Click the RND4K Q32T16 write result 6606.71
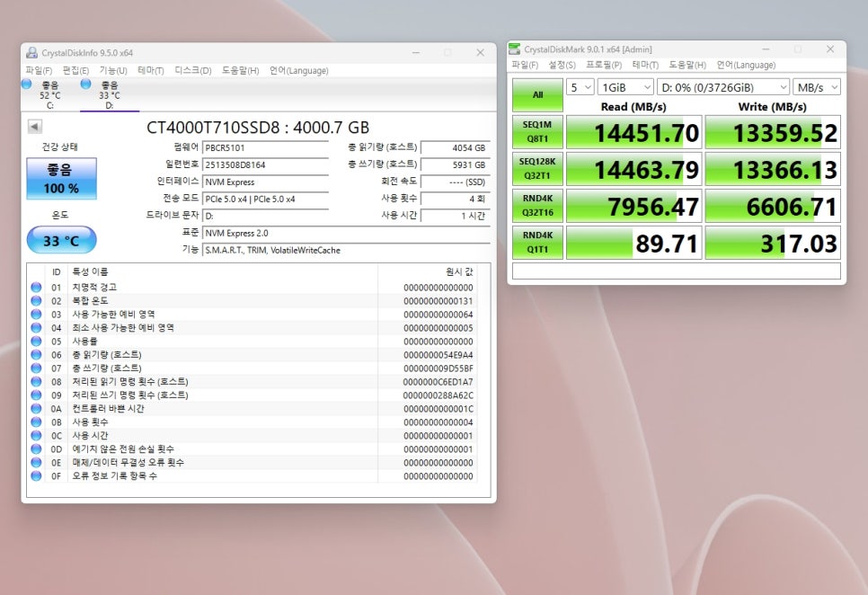This screenshot has width=868, height=595. coord(773,205)
